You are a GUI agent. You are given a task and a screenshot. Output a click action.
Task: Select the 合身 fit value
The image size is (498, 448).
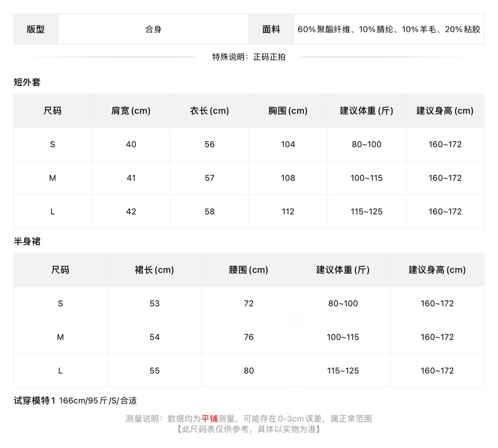[x=153, y=29]
